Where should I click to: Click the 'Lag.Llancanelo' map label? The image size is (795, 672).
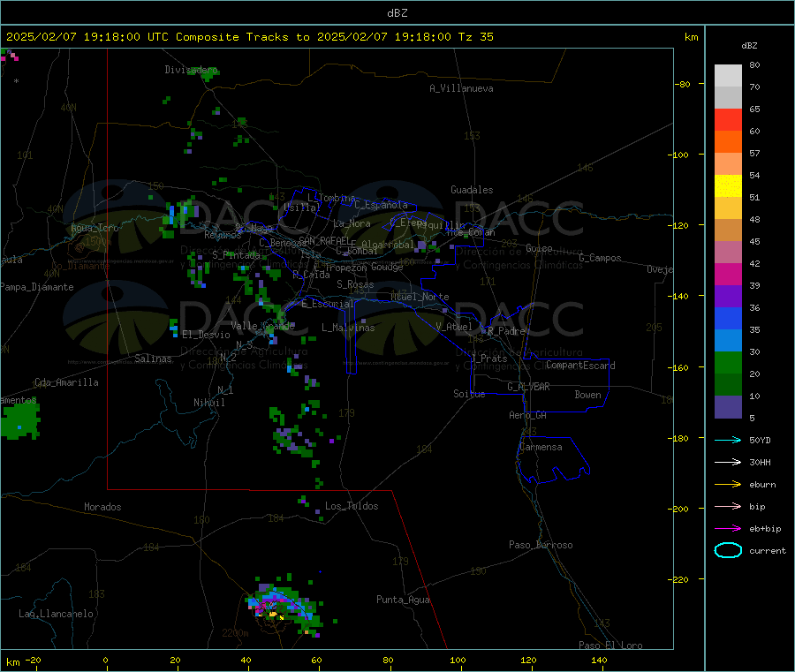point(56,614)
